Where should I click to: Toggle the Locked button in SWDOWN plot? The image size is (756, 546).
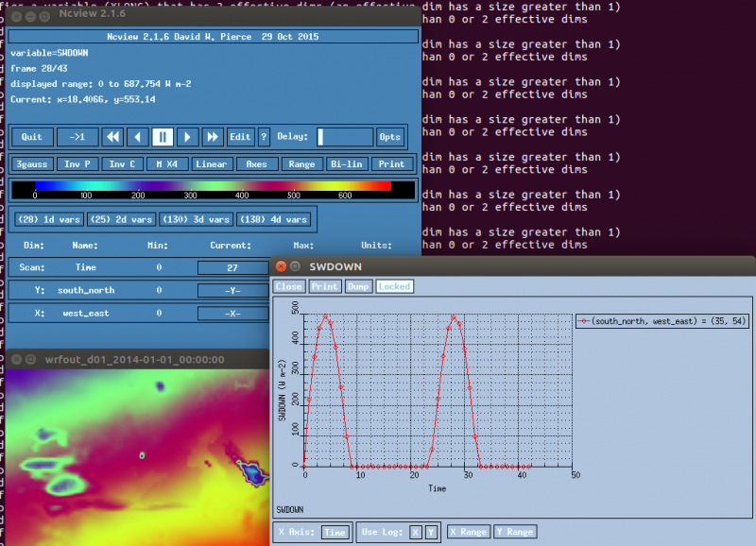point(394,286)
